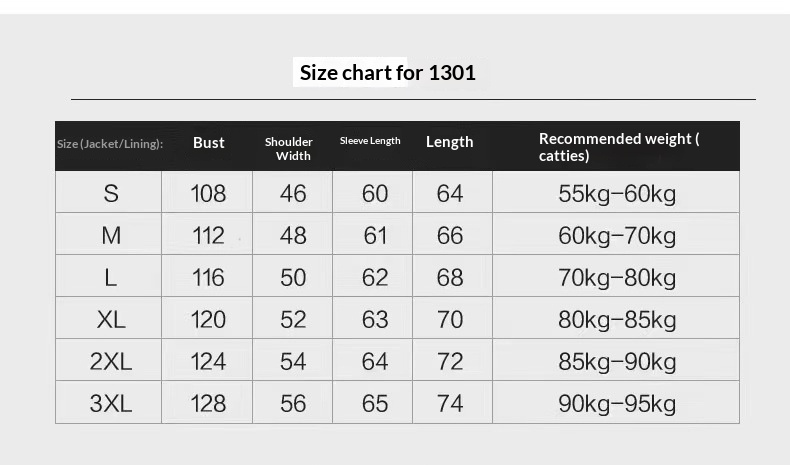Select the L size row label
Viewport: 790px width, 465px height.
pyautogui.click(x=110, y=278)
